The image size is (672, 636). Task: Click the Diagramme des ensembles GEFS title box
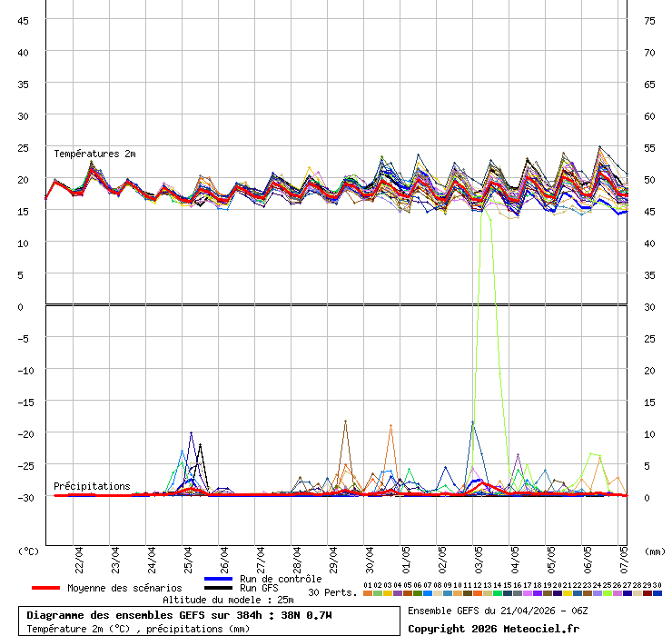point(179,615)
